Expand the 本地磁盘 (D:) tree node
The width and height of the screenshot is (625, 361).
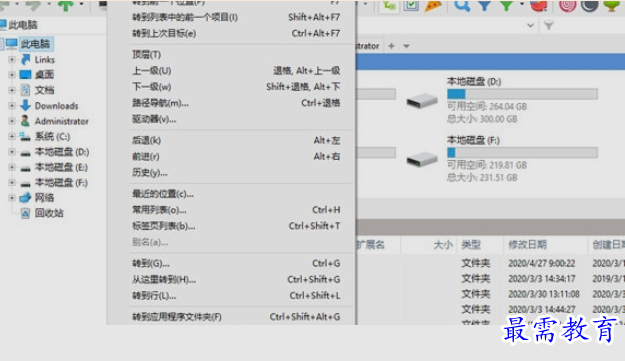(12, 152)
